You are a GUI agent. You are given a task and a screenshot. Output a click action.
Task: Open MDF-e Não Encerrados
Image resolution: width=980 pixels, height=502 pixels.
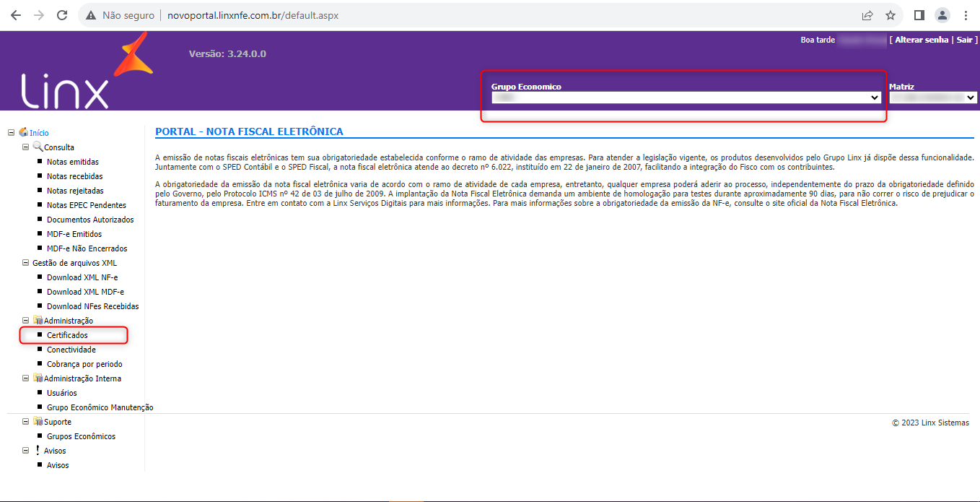coord(87,248)
